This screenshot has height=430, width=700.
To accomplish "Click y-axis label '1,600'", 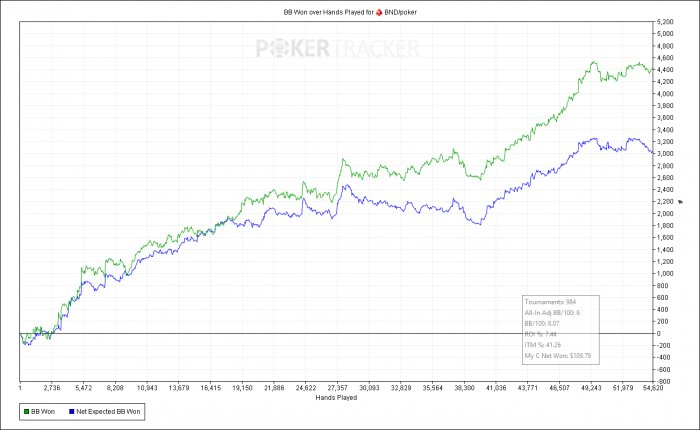I will (x=665, y=238).
